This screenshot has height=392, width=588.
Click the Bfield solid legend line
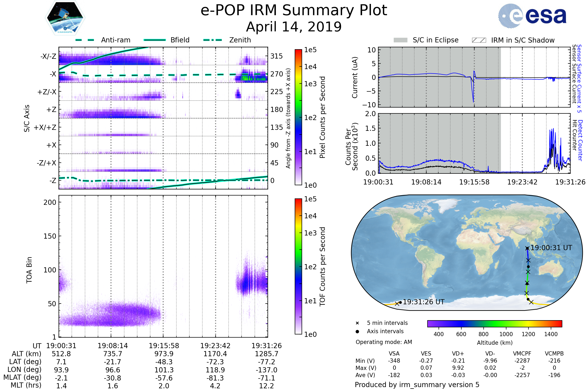tap(155, 40)
